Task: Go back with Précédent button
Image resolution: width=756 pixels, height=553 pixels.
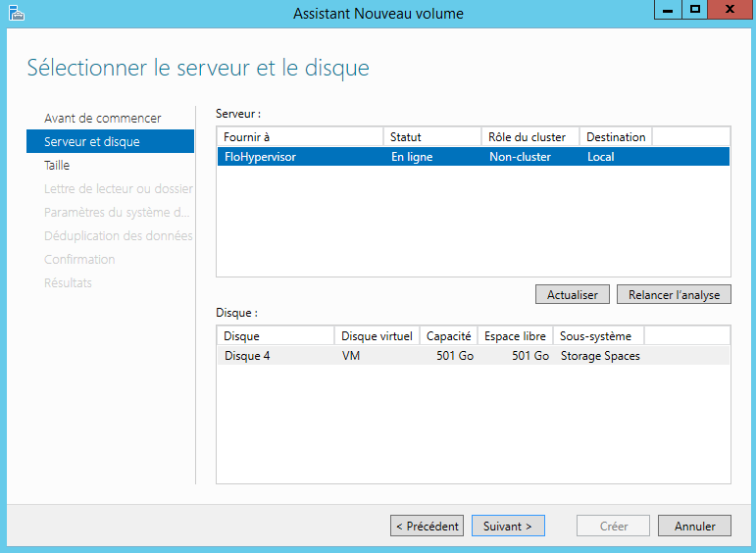Action: coord(427,527)
